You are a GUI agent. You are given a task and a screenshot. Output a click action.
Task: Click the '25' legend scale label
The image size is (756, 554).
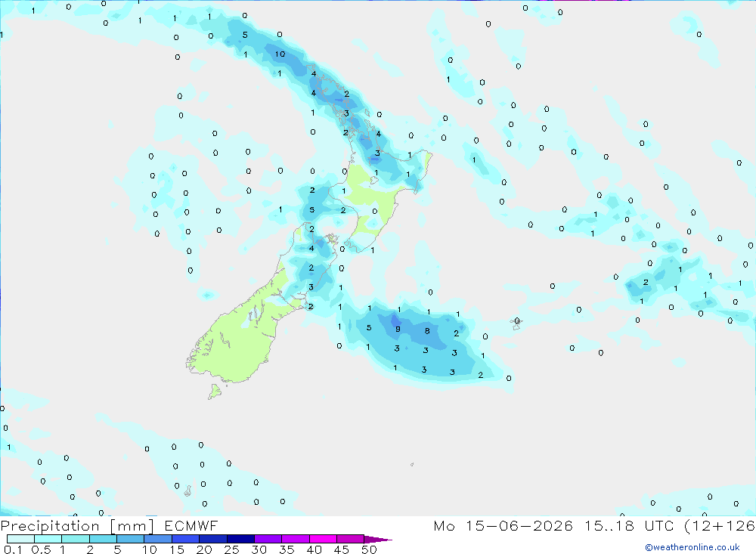coord(232,549)
